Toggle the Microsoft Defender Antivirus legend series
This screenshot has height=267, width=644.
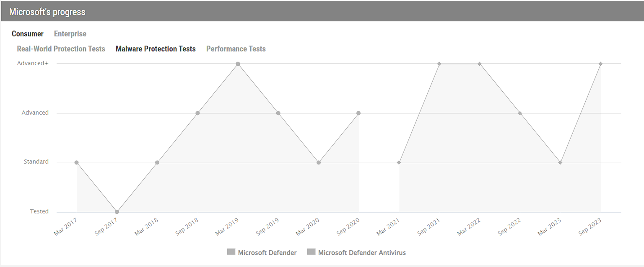361,252
